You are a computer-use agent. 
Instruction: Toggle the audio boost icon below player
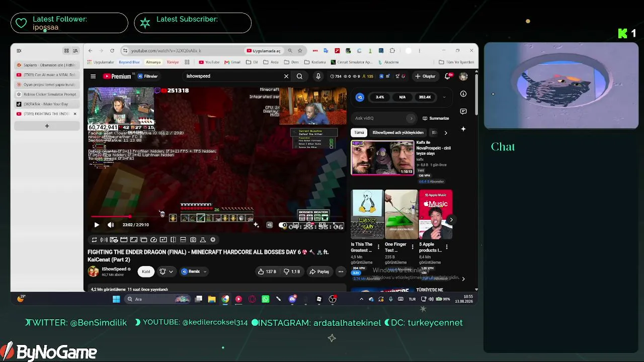point(104,240)
